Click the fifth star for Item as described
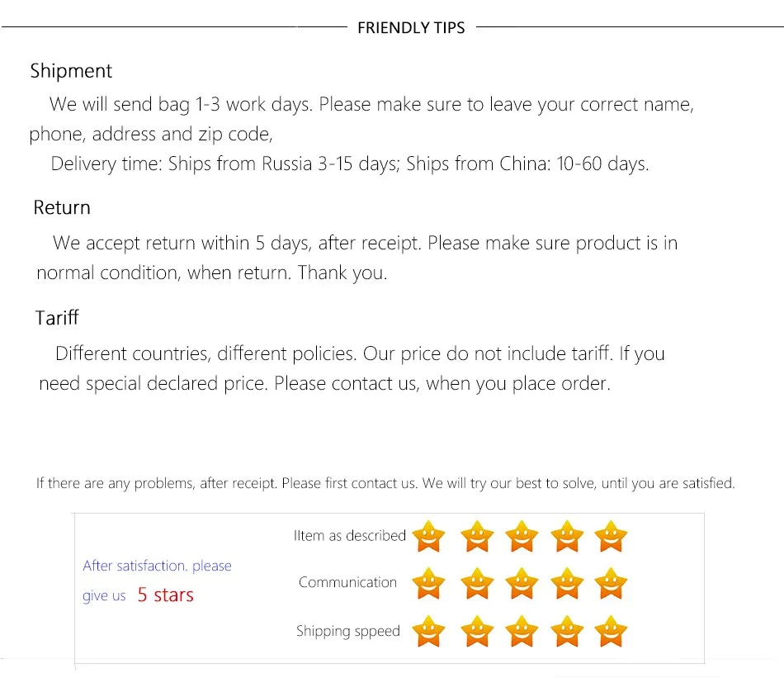 [x=611, y=537]
